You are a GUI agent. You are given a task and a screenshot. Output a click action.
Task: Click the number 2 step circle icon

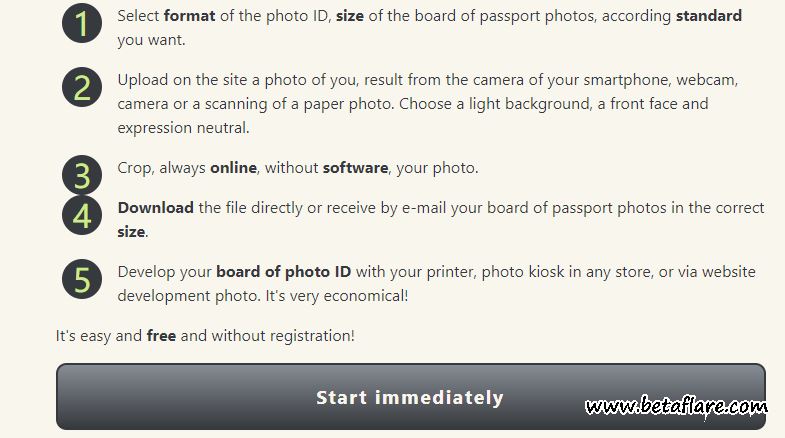click(x=82, y=88)
